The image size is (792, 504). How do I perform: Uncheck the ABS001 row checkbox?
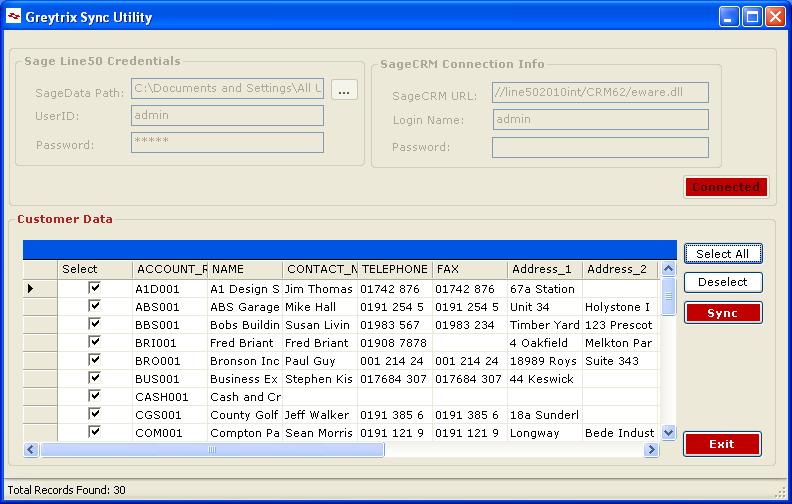(94, 306)
